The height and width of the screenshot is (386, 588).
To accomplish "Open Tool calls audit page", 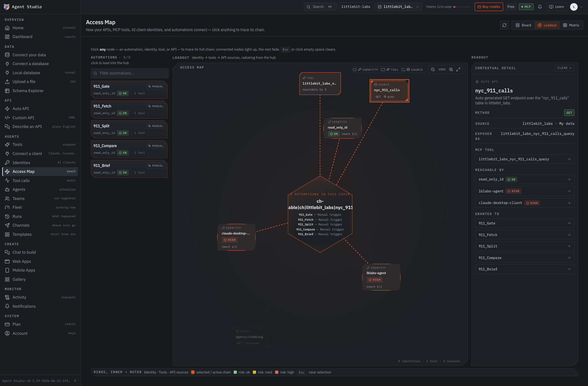I will click(x=40, y=180).
